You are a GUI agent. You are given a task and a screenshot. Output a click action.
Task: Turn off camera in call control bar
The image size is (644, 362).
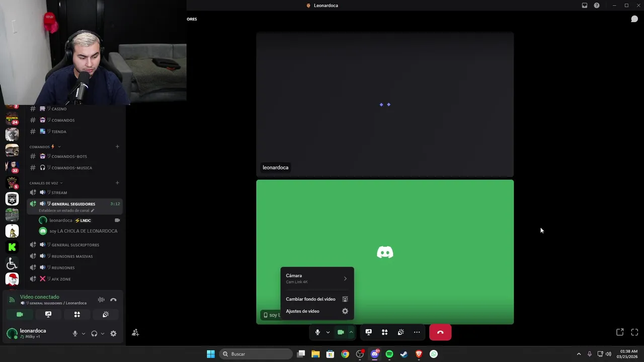pyautogui.click(x=341, y=332)
